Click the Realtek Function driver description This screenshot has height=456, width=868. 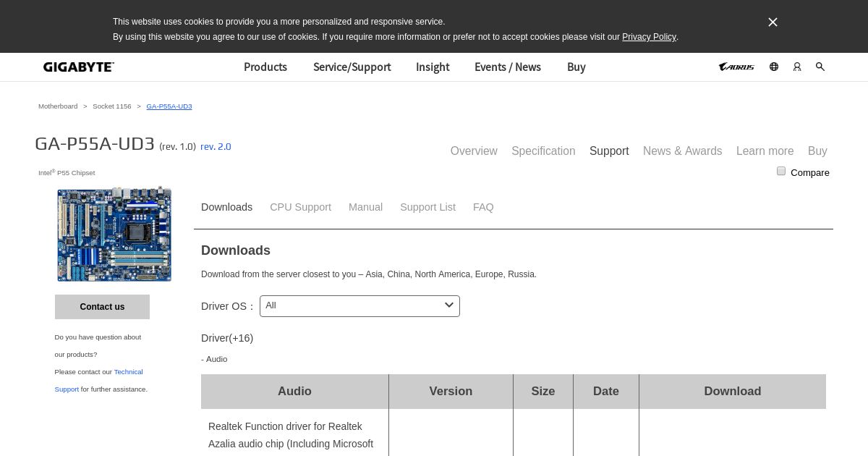pyautogui.click(x=291, y=435)
